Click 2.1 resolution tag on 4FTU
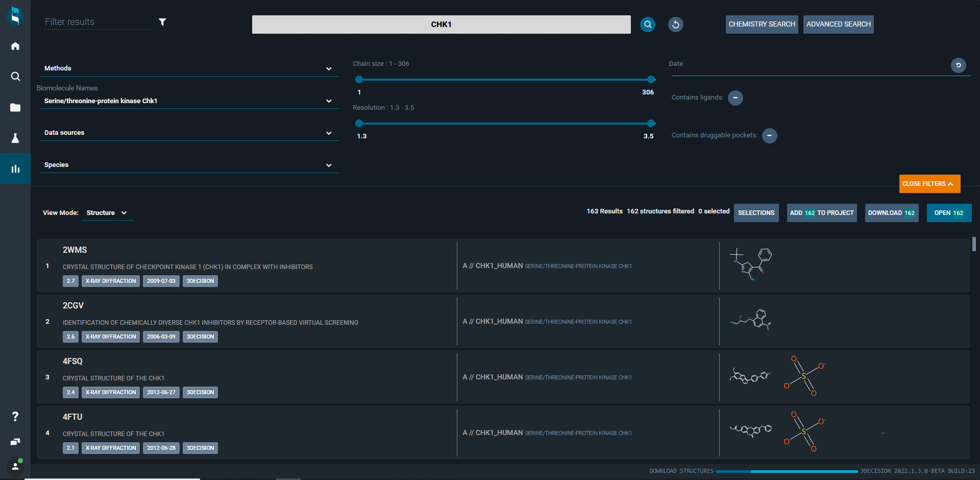Viewport: 980px width, 480px height. (x=70, y=448)
